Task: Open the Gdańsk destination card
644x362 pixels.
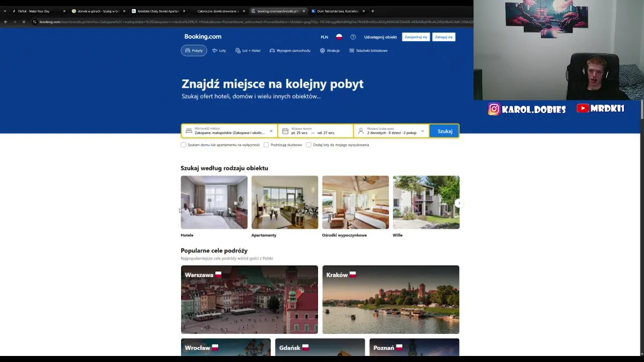Action: click(x=320, y=347)
